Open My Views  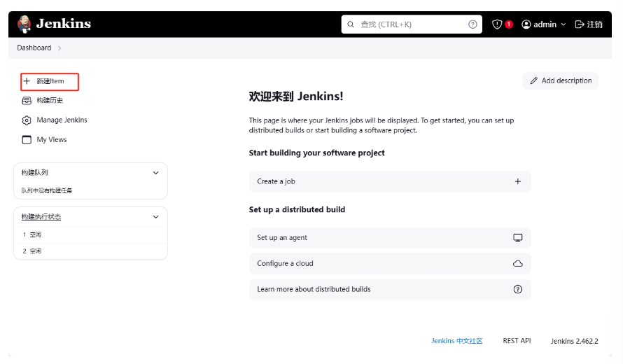(x=52, y=139)
